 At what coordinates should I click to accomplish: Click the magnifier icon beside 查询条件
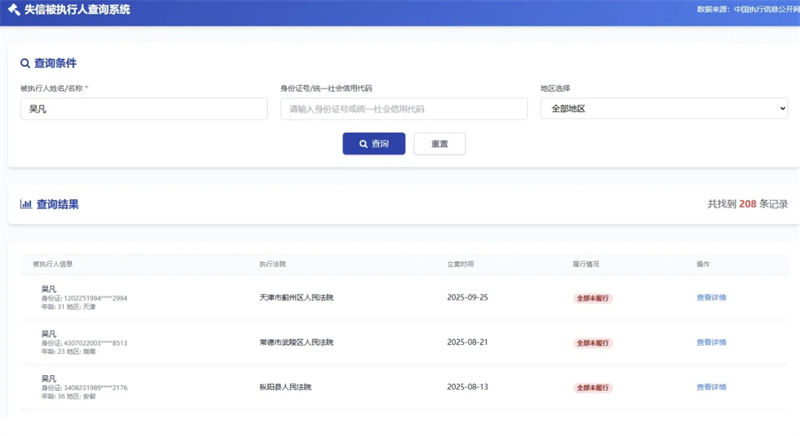click(25, 63)
